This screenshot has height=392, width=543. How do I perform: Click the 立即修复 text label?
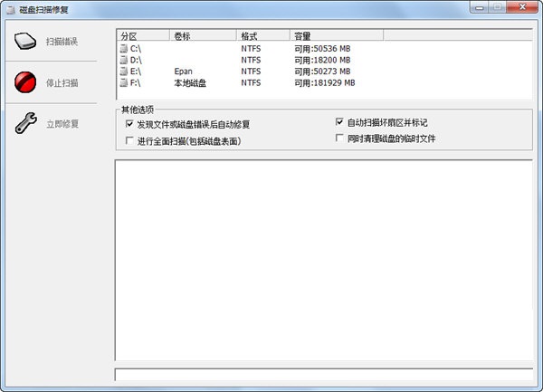62,124
